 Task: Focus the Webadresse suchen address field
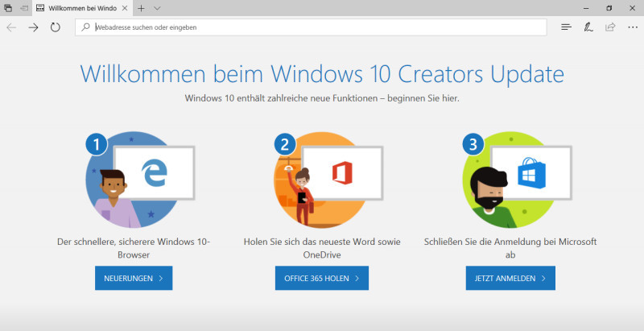(x=311, y=27)
